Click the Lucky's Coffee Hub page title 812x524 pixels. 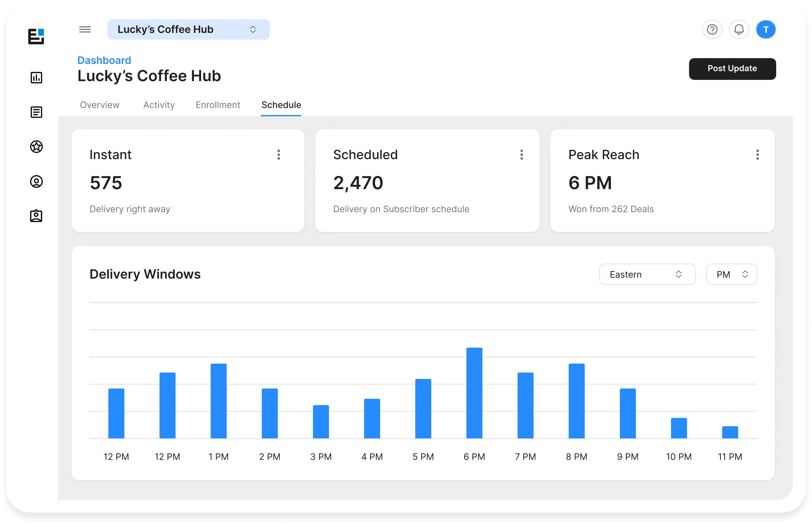[x=149, y=76]
